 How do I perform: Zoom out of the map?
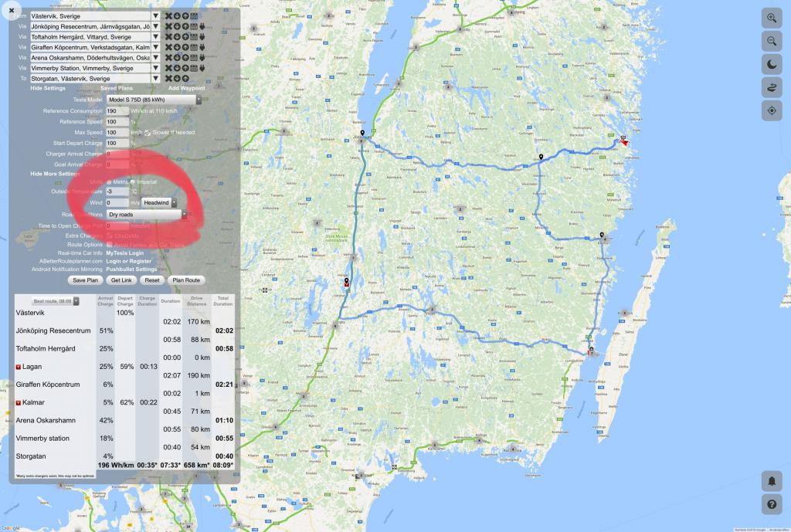tap(771, 41)
